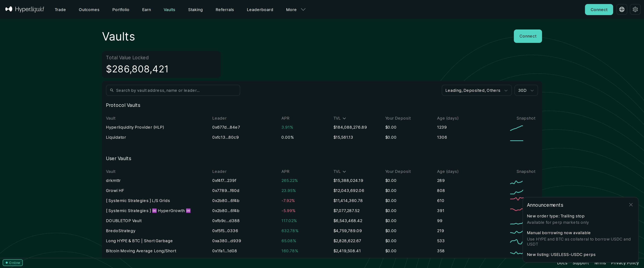
Task: Select the Vaults nav item
Action: pos(169,10)
